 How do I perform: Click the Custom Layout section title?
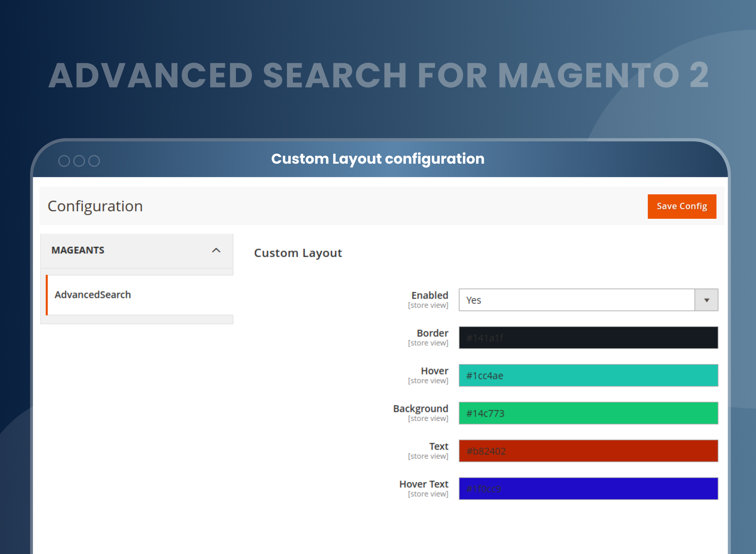click(x=298, y=253)
